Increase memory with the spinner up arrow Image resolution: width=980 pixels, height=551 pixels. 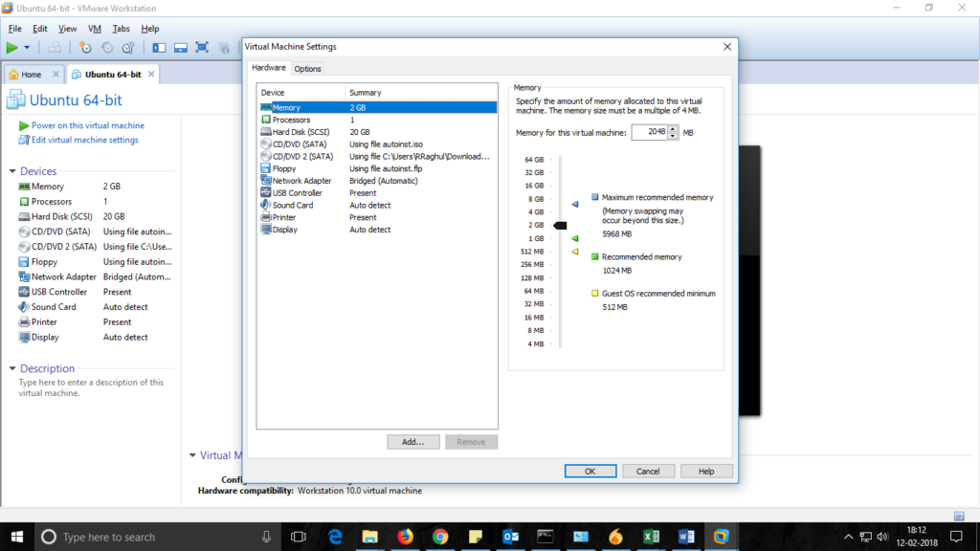click(673, 128)
